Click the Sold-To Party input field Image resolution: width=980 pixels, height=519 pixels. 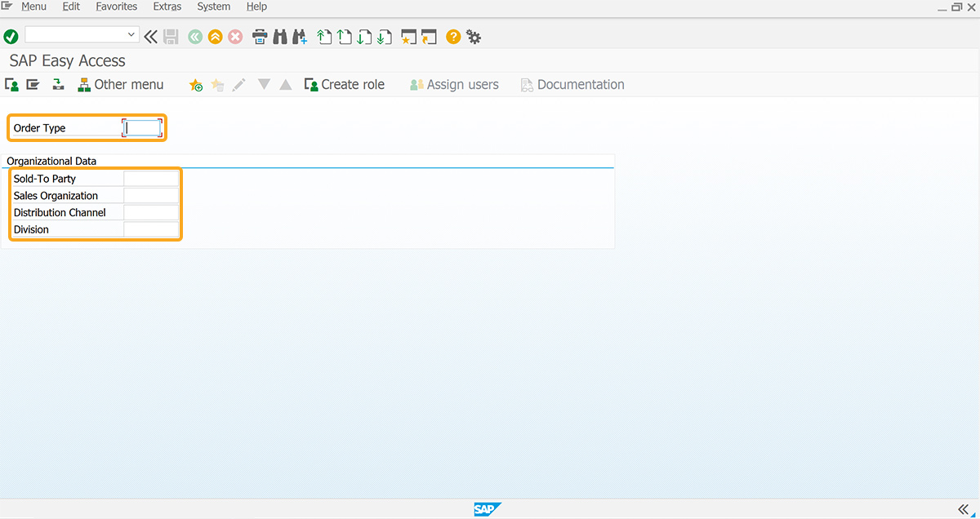(151, 178)
